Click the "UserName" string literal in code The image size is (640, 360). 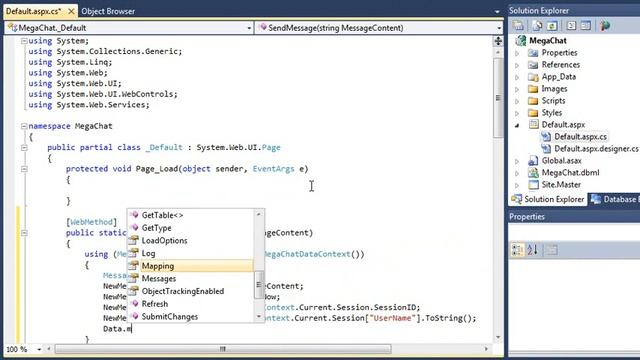[393, 318]
